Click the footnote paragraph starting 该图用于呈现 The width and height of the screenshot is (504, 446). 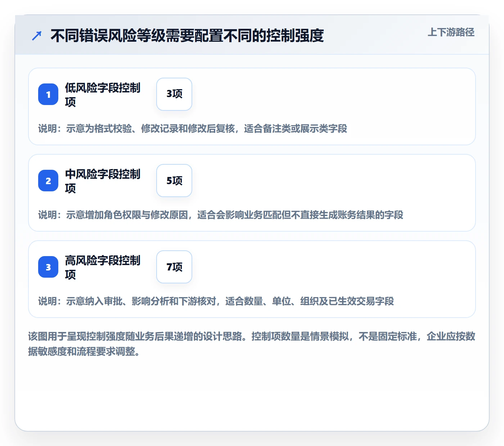click(x=252, y=344)
